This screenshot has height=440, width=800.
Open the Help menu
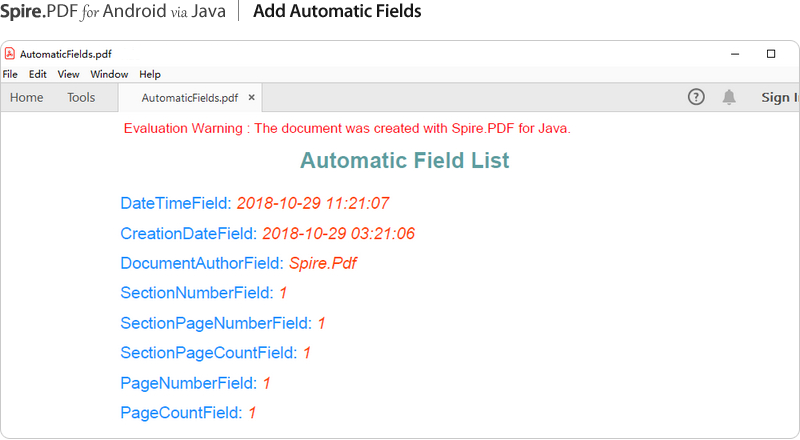click(150, 74)
